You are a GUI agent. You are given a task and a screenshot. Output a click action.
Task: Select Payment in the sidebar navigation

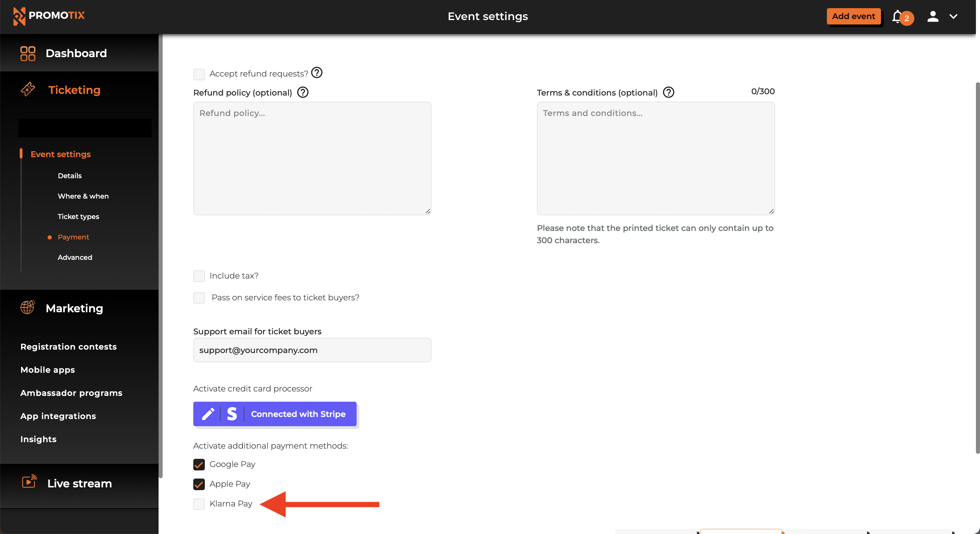tap(73, 237)
